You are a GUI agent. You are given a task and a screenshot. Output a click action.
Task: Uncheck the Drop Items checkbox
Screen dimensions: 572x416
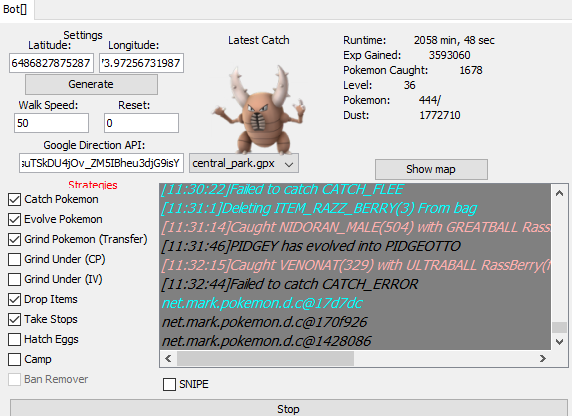[15, 300]
